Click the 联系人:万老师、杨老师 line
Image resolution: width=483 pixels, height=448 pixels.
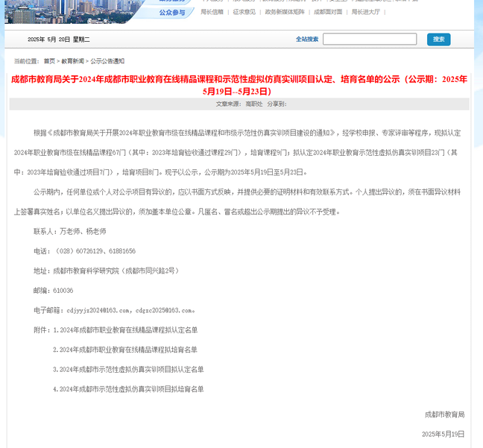tap(69, 231)
